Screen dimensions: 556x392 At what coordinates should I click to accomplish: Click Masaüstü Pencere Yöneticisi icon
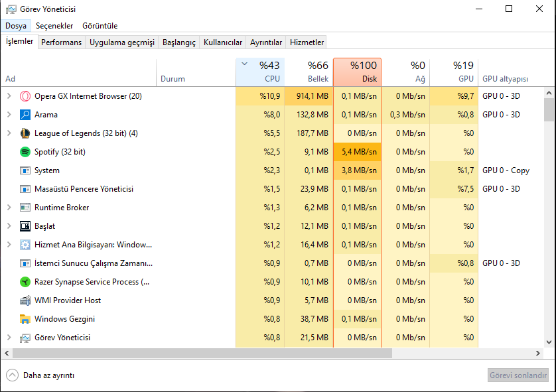tap(25, 189)
